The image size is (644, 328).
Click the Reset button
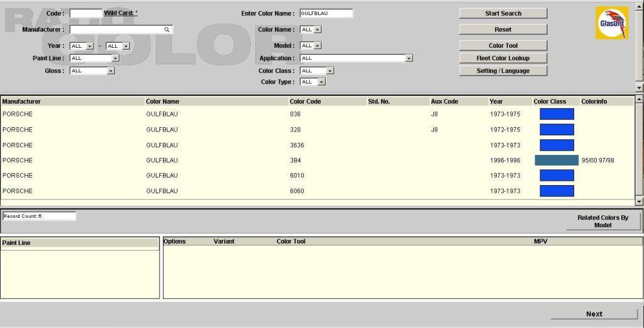503,30
